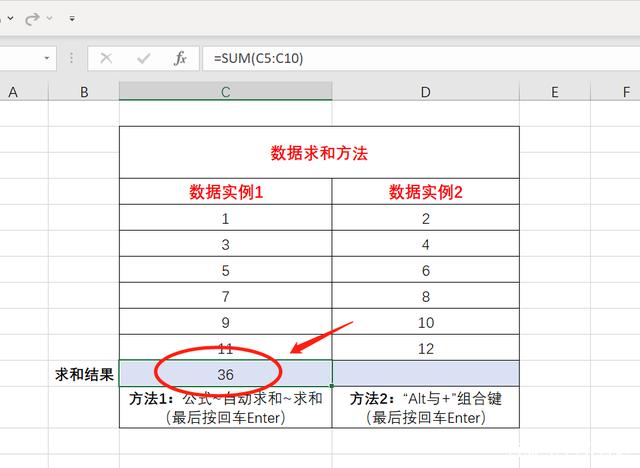Viewport: 640px width, 468px height.
Task: Select cell containing value 3
Action: 226,244
